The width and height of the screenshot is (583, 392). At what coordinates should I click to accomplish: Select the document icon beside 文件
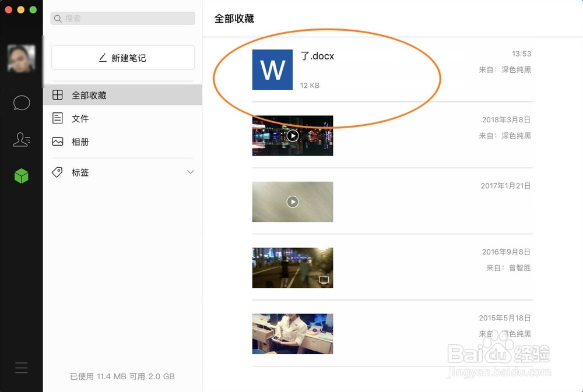[x=58, y=118]
